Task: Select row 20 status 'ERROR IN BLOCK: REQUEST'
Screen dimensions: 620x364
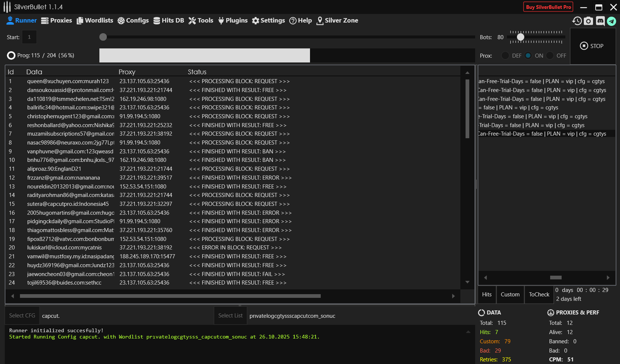Action: point(235,248)
